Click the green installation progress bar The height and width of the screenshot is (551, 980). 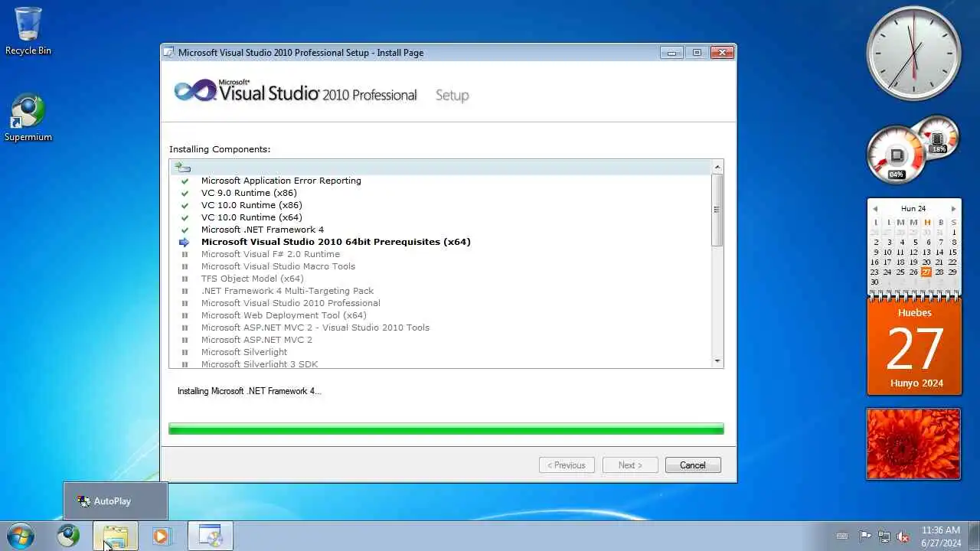point(446,429)
